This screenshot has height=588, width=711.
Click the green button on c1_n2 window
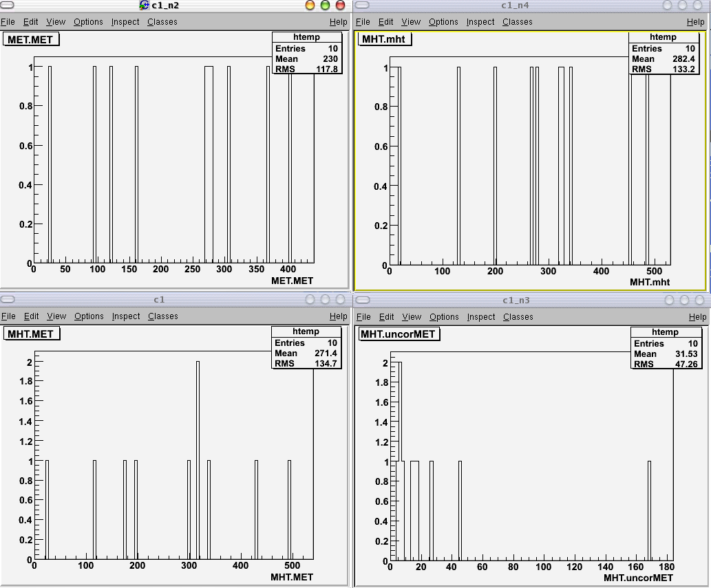point(324,6)
